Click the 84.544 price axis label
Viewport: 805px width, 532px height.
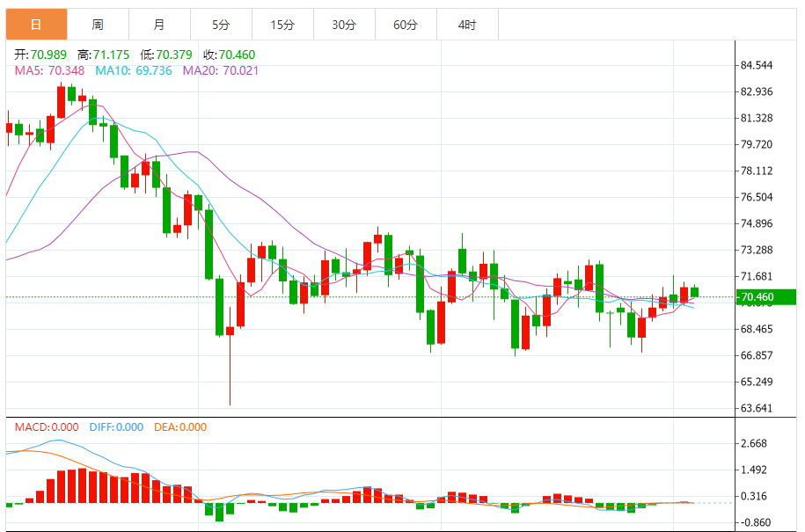click(757, 65)
